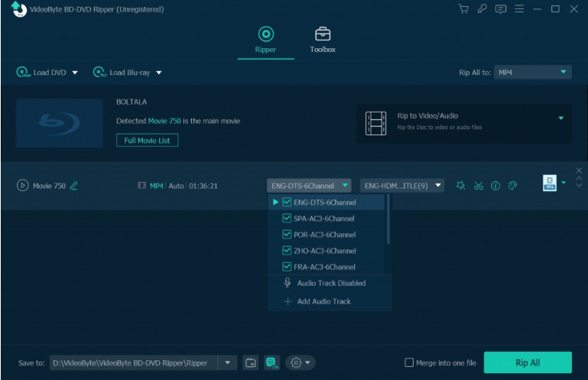Click the plus icon for Add Audio Track

click(x=288, y=301)
